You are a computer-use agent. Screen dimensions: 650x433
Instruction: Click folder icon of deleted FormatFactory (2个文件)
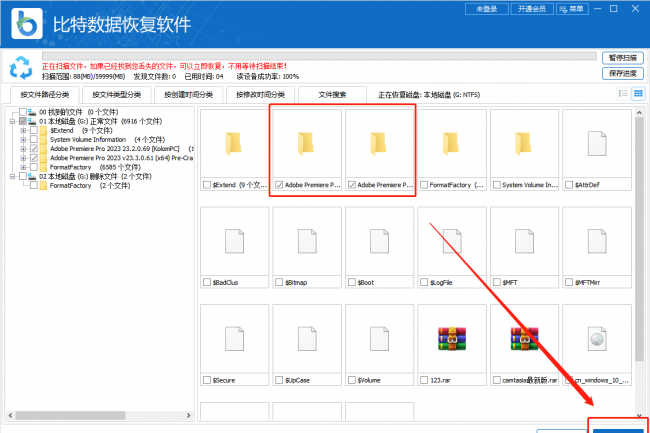tap(44, 186)
